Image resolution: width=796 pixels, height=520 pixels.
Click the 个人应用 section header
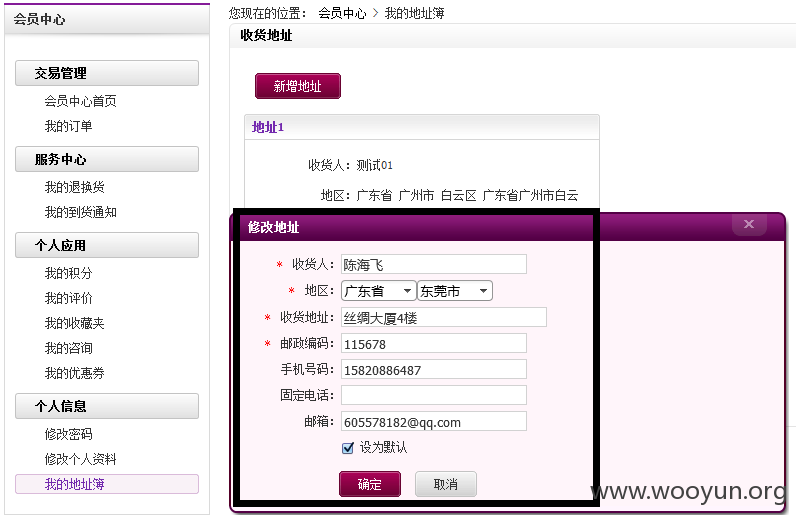(x=107, y=245)
